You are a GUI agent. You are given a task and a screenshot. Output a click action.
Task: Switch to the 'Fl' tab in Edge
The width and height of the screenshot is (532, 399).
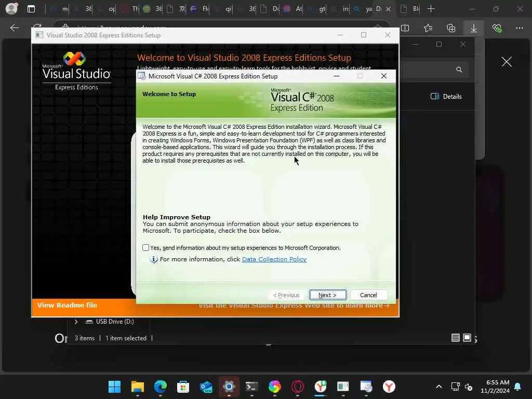coord(199,9)
